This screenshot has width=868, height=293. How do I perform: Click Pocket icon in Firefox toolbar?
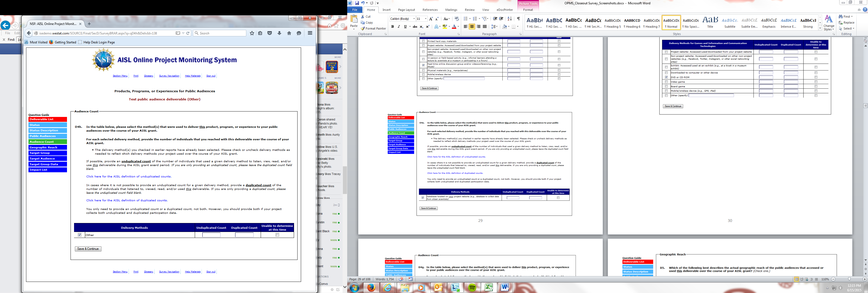(x=270, y=33)
